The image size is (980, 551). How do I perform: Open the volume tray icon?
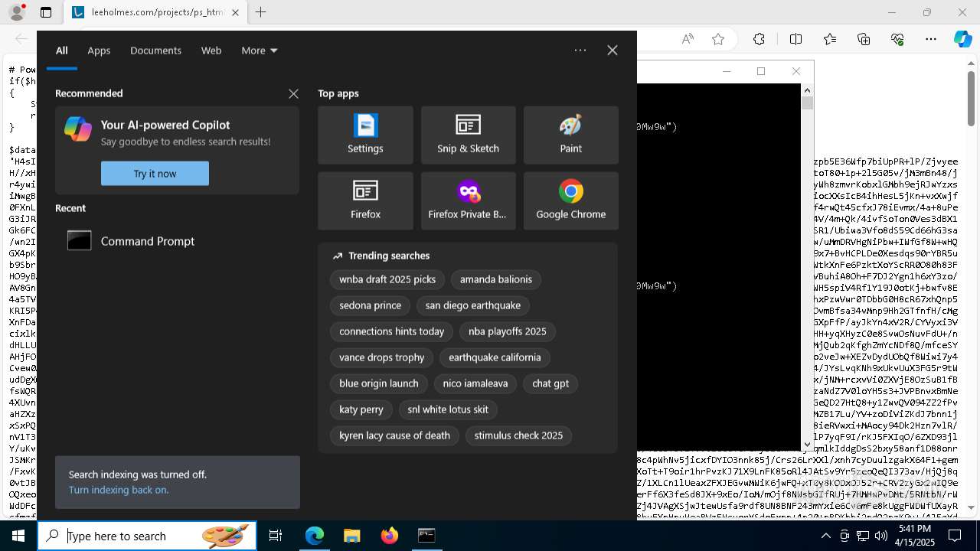click(881, 536)
